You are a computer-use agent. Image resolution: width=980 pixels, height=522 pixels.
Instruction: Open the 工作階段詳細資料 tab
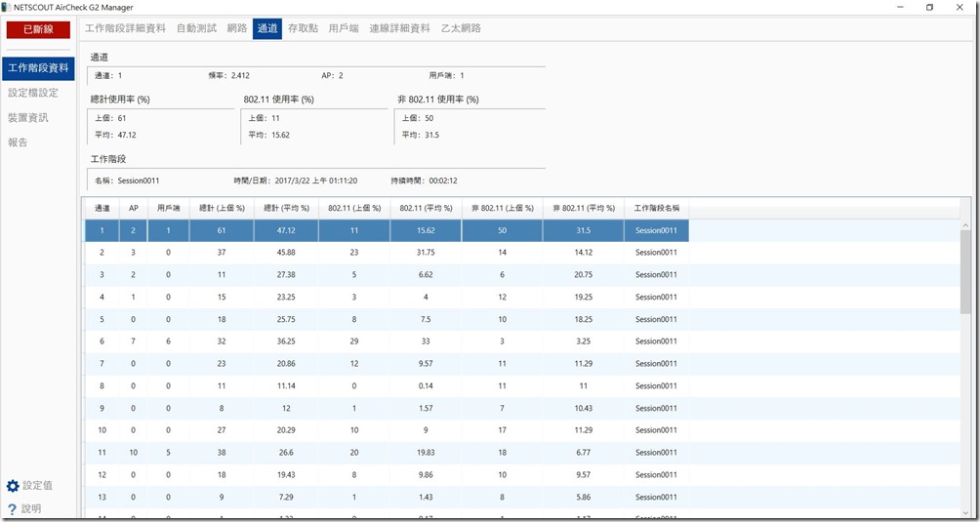[x=125, y=28]
